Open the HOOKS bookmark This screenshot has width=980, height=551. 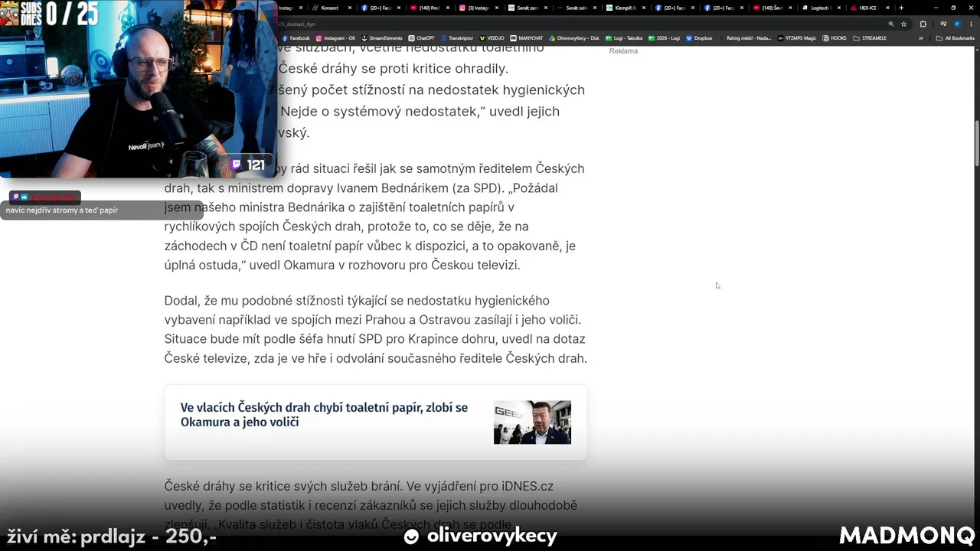(x=835, y=38)
